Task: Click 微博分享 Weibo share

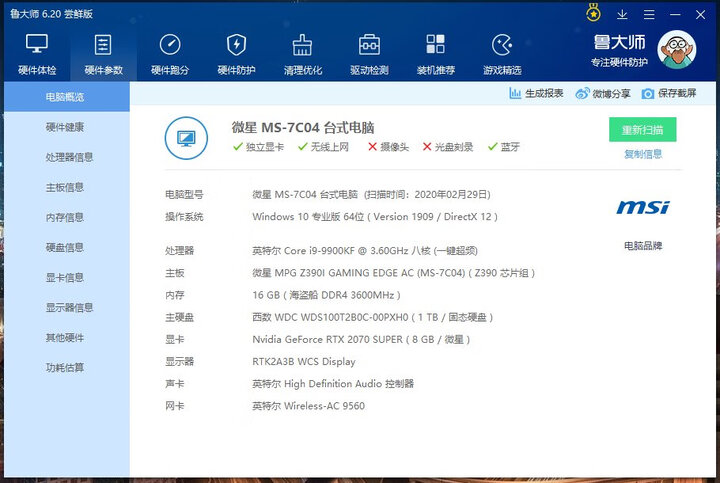Action: coord(603,93)
